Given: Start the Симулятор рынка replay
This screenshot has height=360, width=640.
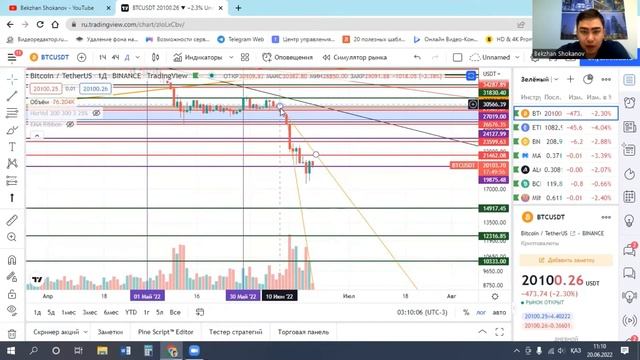Looking at the screenshot, I should [355, 58].
